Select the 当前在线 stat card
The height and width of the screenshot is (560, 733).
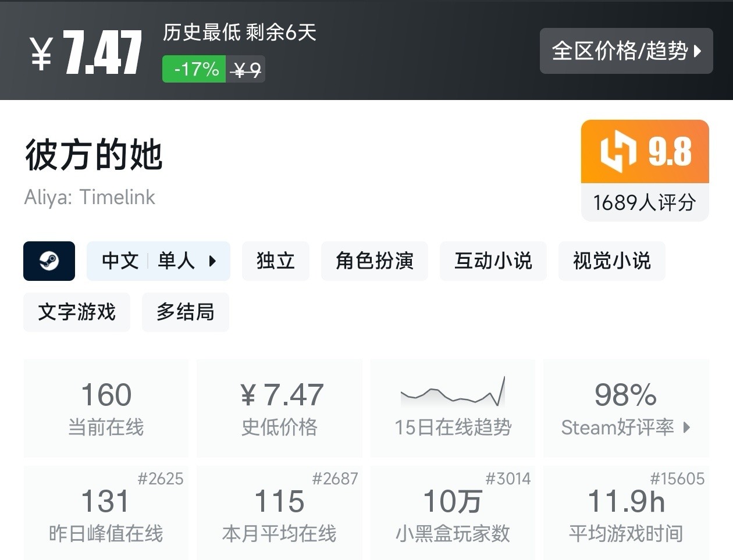[x=105, y=407]
